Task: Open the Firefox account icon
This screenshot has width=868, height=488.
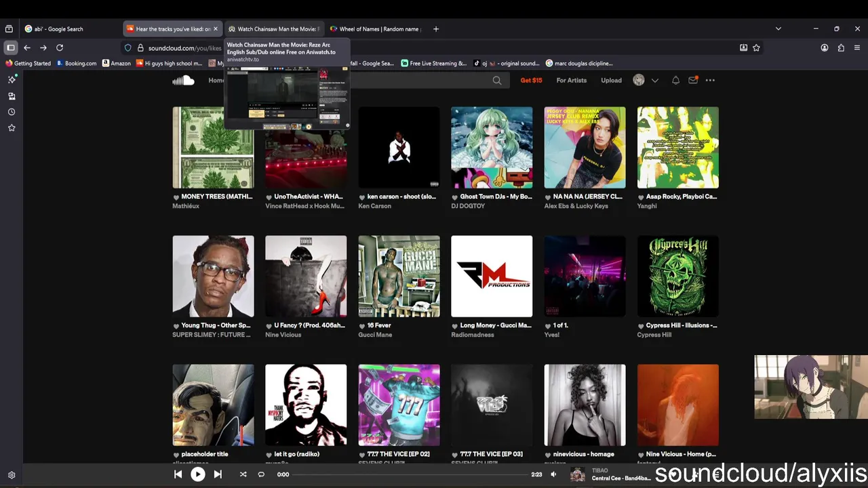Action: click(x=825, y=47)
